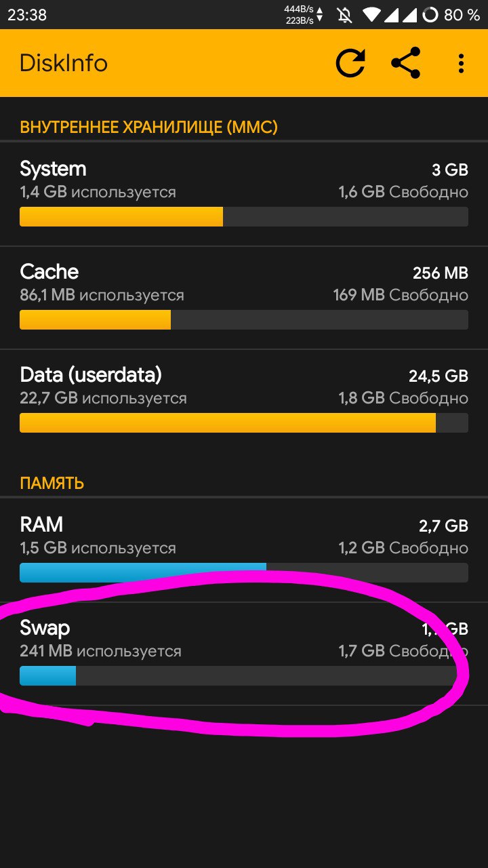
Task: Tap the Swap usage bar
Action: [244, 675]
